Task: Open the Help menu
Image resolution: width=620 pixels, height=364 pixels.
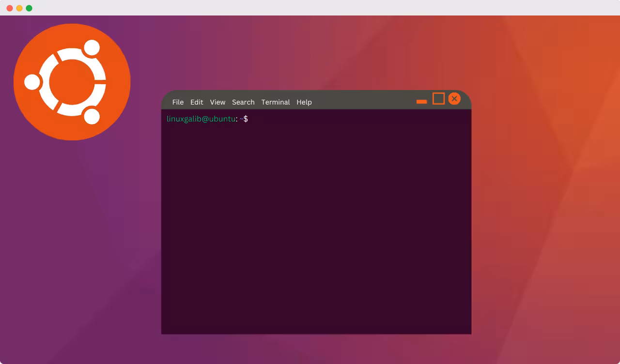Action: [x=304, y=102]
